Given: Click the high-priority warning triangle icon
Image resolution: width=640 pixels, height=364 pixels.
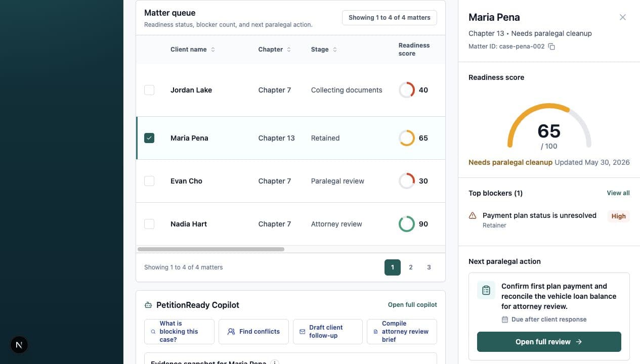Looking at the screenshot, I should point(473,215).
